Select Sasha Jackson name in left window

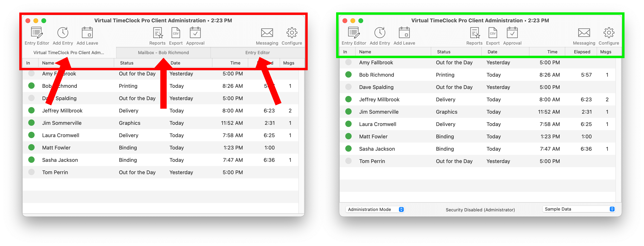point(60,160)
